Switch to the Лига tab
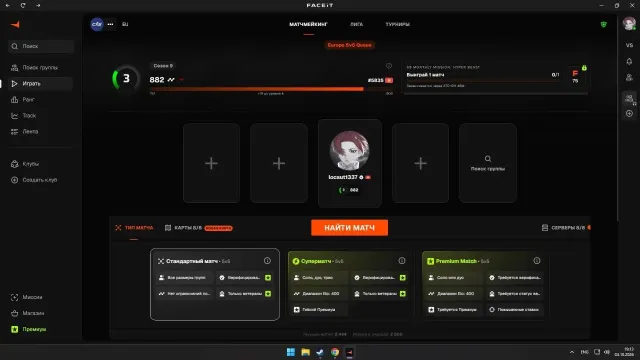640x360 pixels. 356,24
